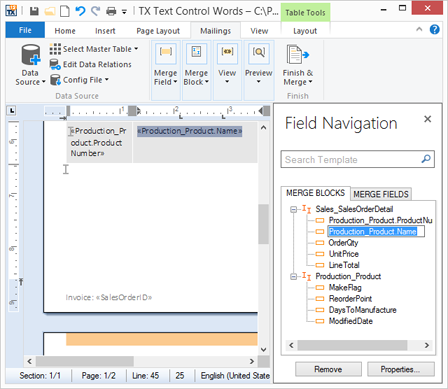Open the Finish & Merge dropdown
Viewport: 448px width, 389px height.
pos(298,65)
